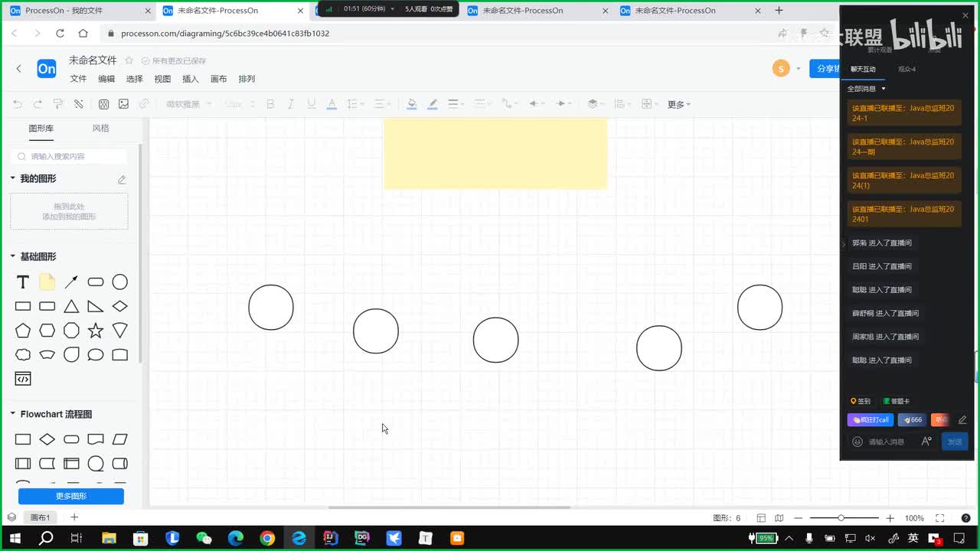Open the 排列 menu
Viewport: 980px width, 551px height.
[247, 79]
